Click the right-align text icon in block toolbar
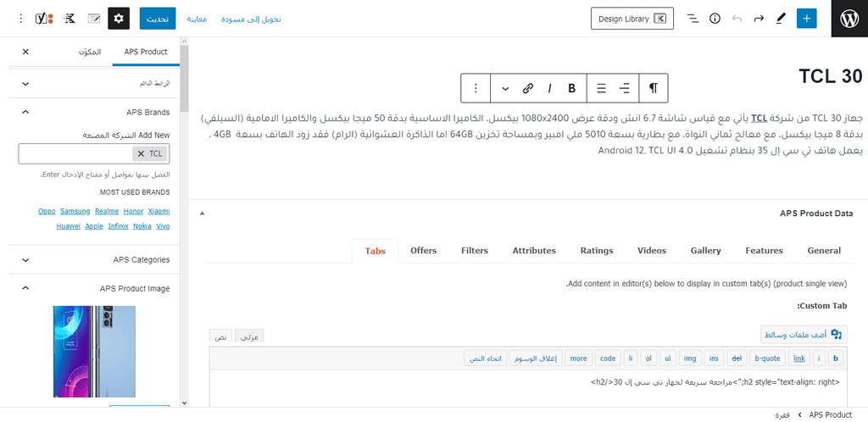Screen dimensions: 868x422 click(625, 88)
